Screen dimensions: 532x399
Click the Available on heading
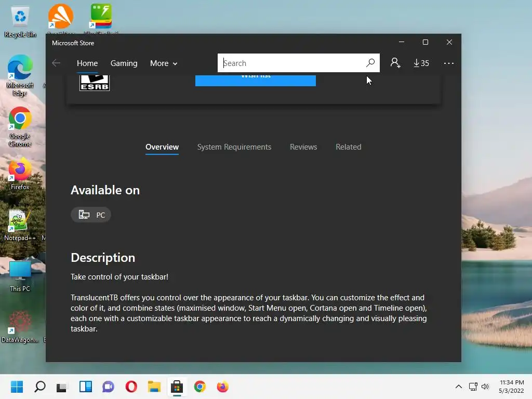click(x=105, y=190)
